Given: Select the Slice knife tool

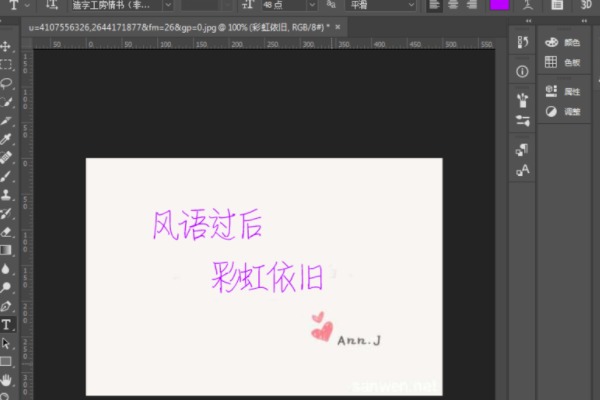Looking at the screenshot, I should pyautogui.click(x=6, y=121).
